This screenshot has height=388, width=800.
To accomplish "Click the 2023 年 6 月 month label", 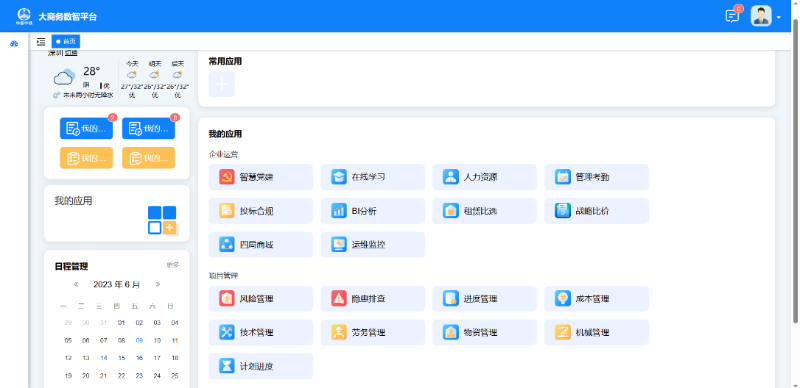I will [116, 284].
